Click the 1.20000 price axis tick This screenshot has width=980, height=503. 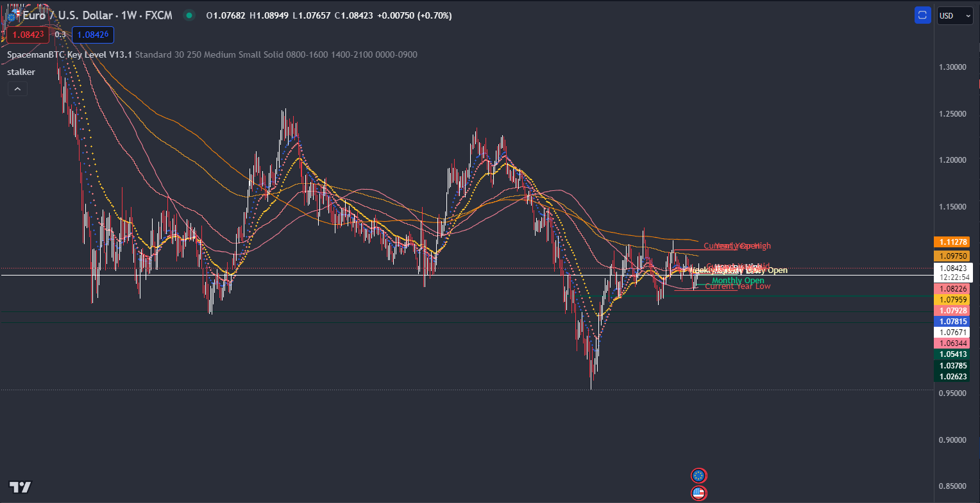[x=952, y=160]
